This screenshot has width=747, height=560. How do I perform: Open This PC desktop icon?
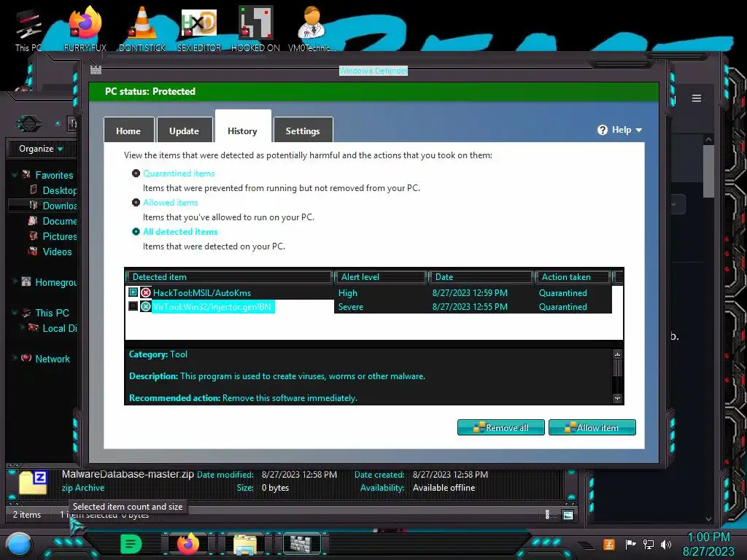(x=28, y=29)
